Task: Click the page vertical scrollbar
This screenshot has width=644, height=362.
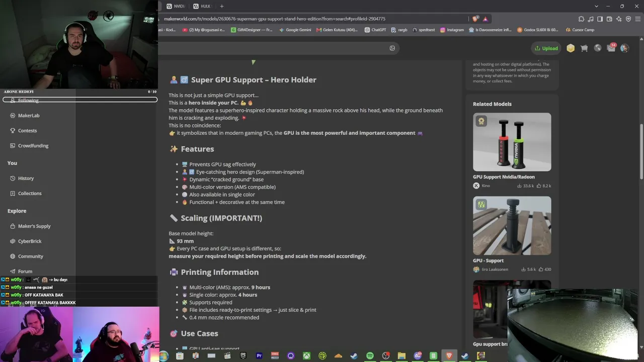Action: pos(641,151)
